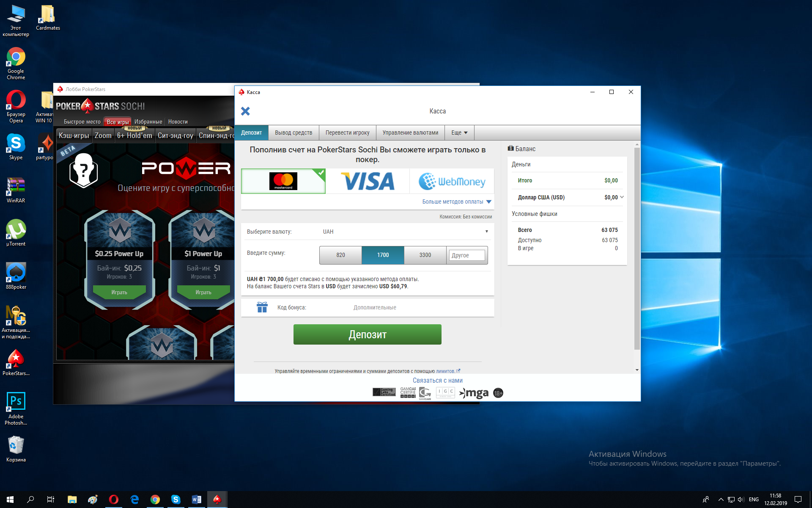812x508 pixels.
Task: Click the gift icon next to bonus code
Action: tap(262, 307)
